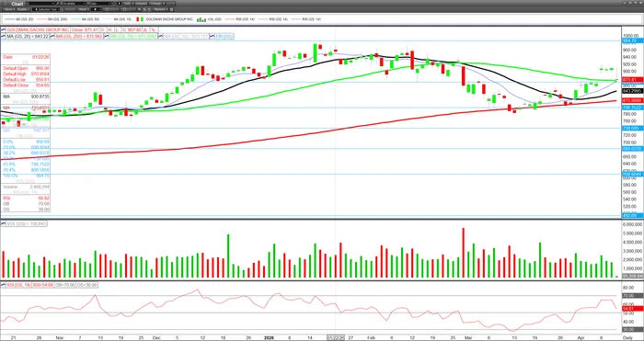
Task: Toggle the delta change box
Action: pos(145,30)
